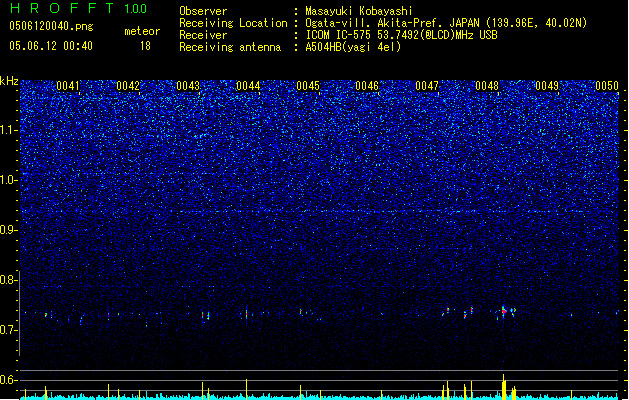Viewport: 629px width, 400px height.
Task: Click the 0.8 kHz frequency axis label
Action: coord(9,280)
